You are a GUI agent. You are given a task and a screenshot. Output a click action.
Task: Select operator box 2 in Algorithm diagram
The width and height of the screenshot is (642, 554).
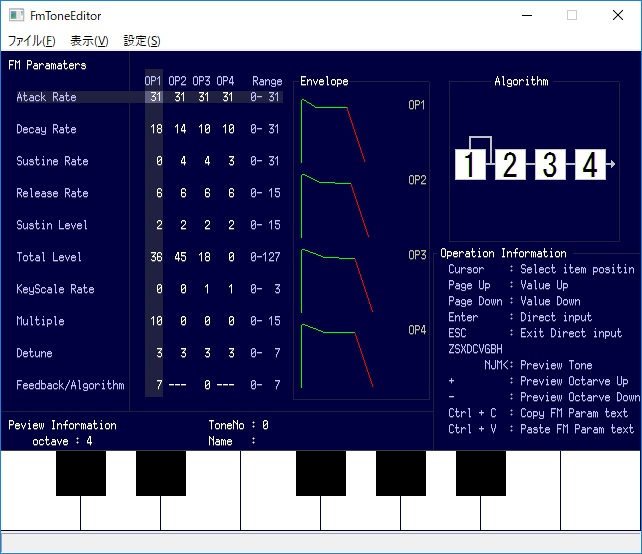[x=510, y=164]
